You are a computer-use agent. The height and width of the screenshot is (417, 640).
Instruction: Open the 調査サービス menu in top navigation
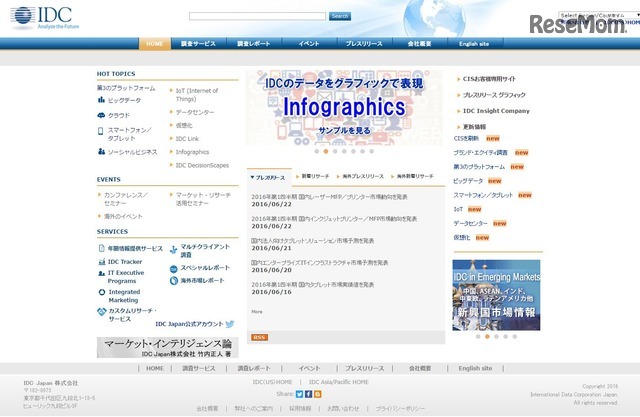pos(198,44)
